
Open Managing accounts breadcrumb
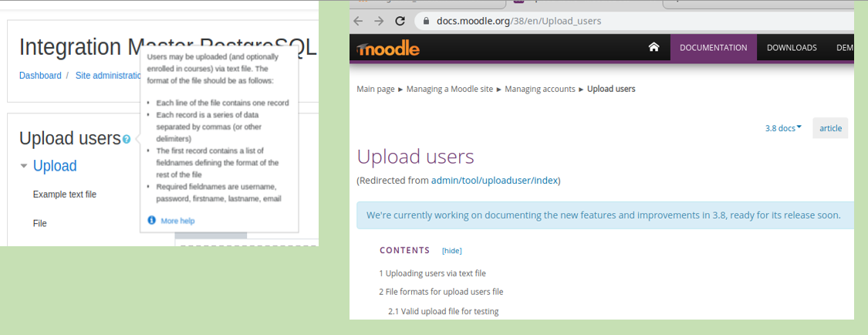pos(540,89)
